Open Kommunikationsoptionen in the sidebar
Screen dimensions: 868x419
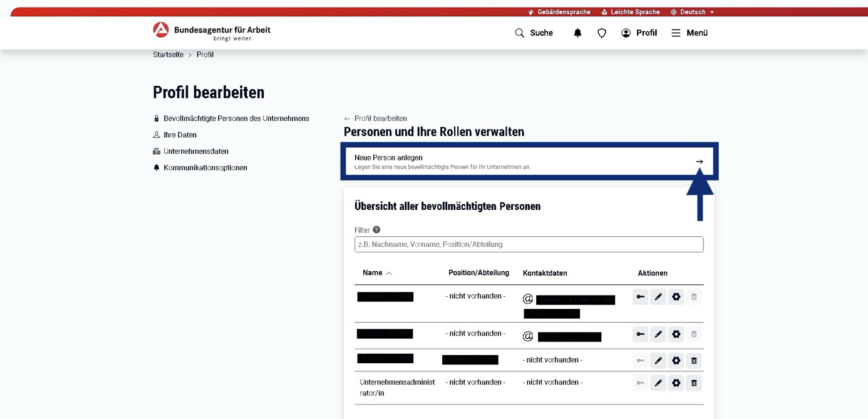(205, 168)
